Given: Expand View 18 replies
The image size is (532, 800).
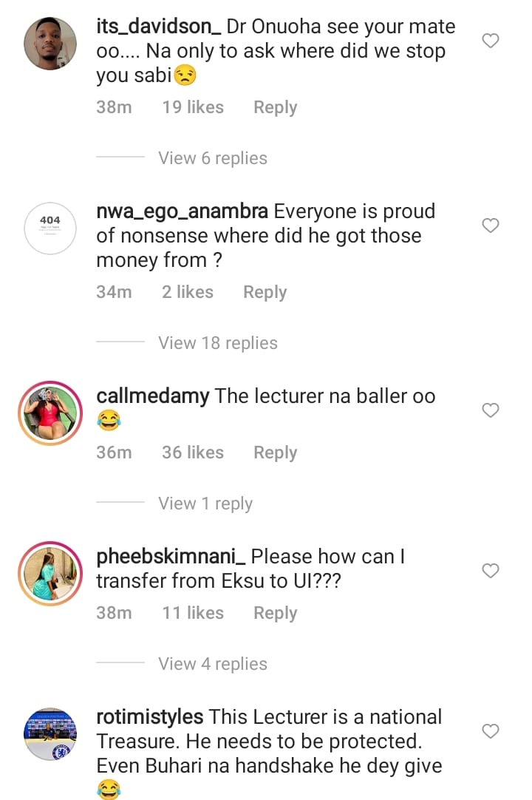Looking at the screenshot, I should click(218, 343).
